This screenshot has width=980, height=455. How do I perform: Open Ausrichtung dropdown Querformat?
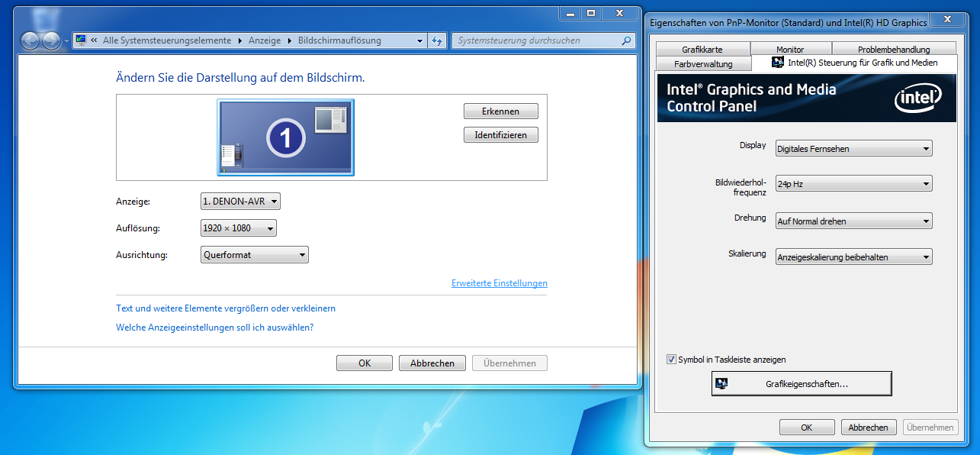pyautogui.click(x=254, y=255)
